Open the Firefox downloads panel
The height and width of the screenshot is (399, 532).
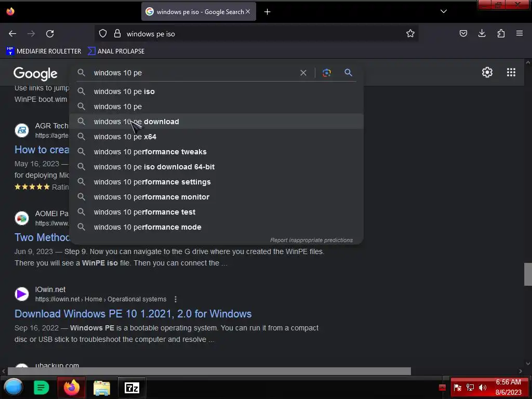(x=482, y=34)
